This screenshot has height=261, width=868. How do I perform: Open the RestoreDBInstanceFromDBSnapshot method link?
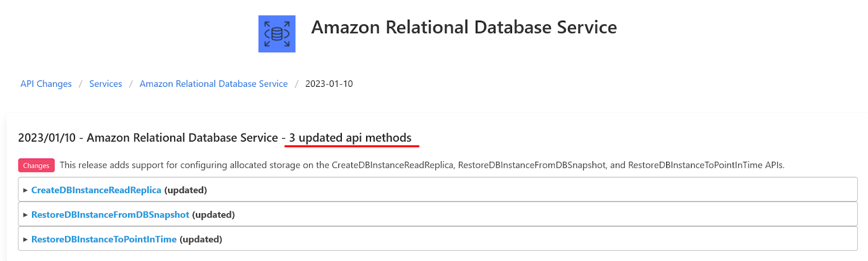coord(110,214)
